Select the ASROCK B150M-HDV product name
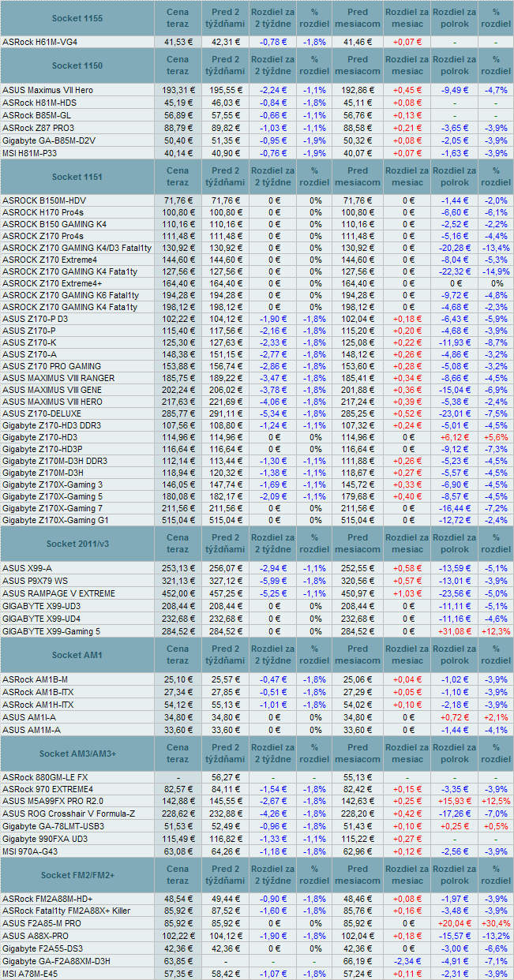Image resolution: width=514 pixels, height=980 pixels. pos(43,200)
